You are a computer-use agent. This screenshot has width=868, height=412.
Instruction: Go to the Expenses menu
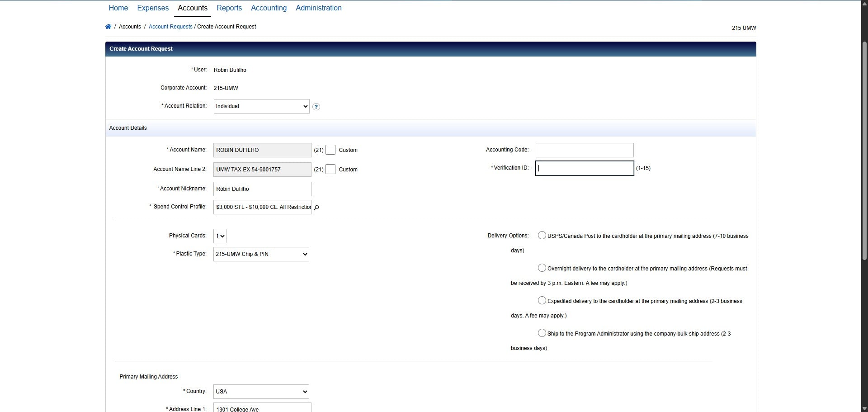(152, 8)
